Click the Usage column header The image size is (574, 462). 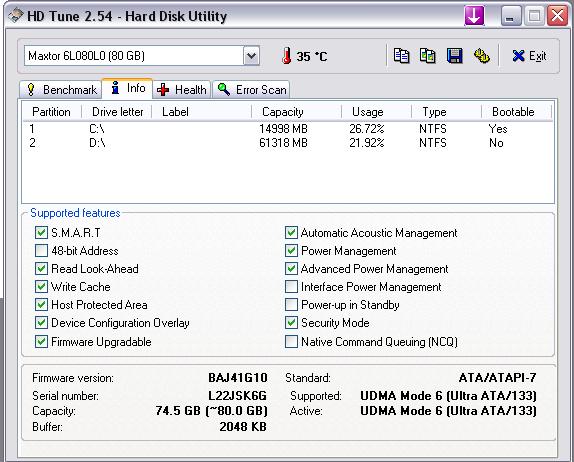(x=376, y=112)
